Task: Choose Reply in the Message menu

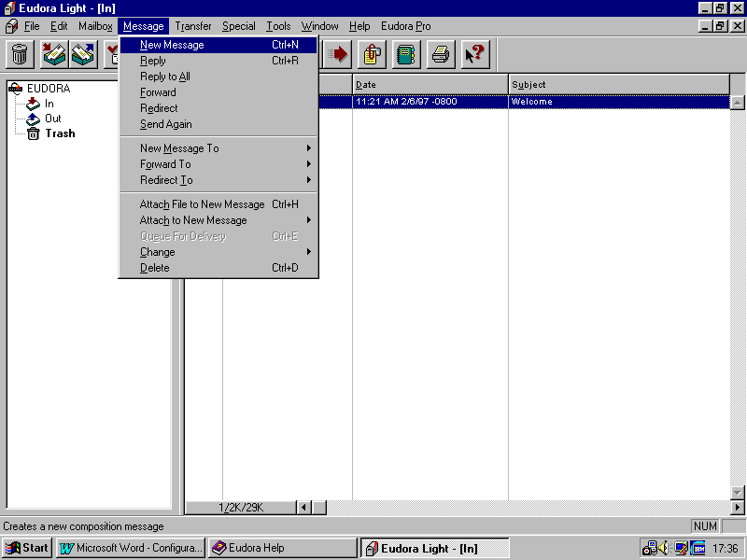Action: click(218, 61)
